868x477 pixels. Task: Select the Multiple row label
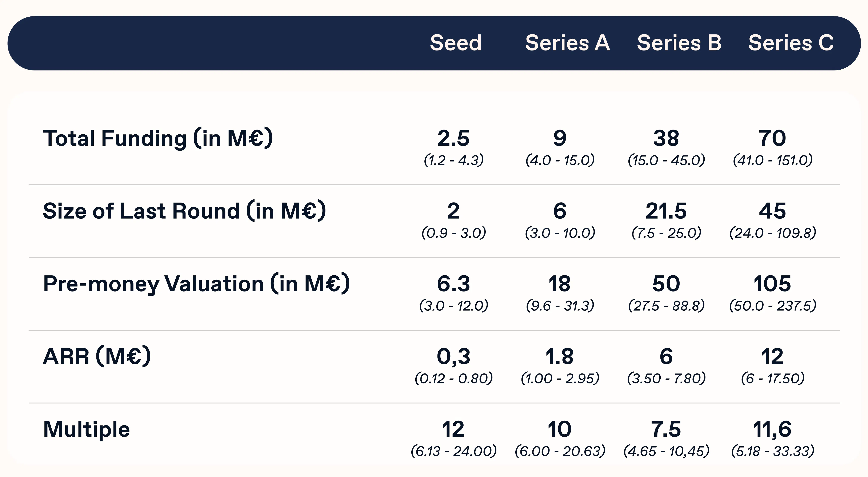[x=87, y=429]
